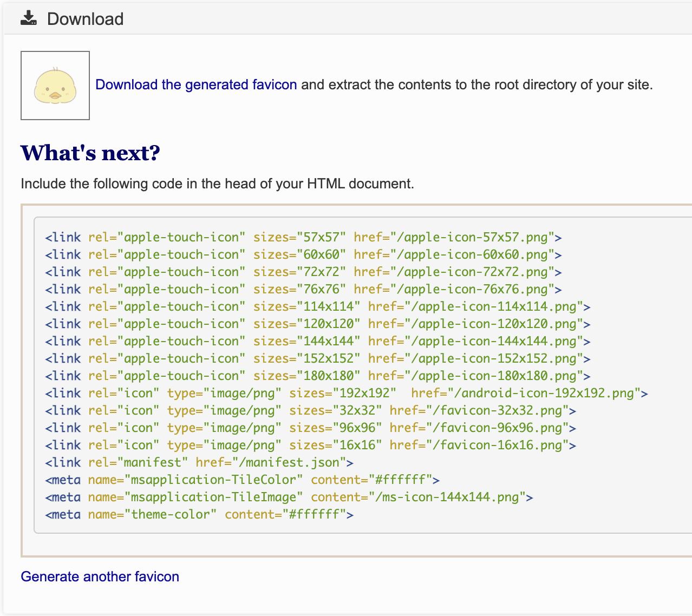The width and height of the screenshot is (692, 616).
Task: Click the code line with apple-icon-76x76.png
Action: point(303,289)
